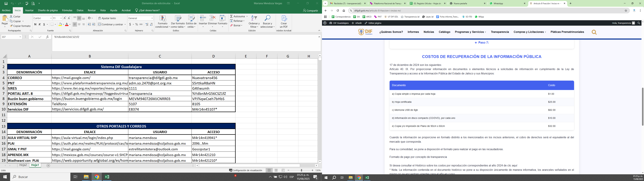The image size is (644, 181).
Task: Open the Name Box D7 dropdown
Action: tap(20, 37)
